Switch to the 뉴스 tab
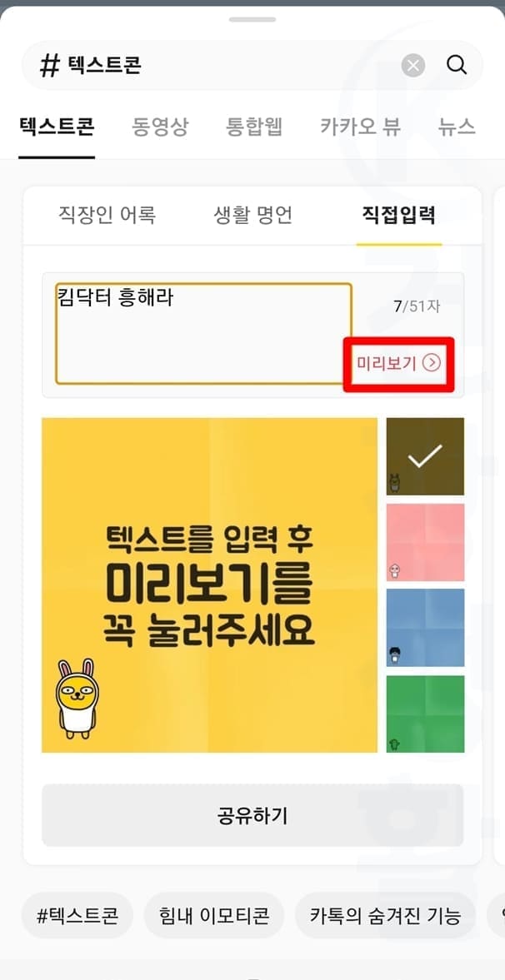Viewport: 505px width, 980px height. [x=457, y=127]
